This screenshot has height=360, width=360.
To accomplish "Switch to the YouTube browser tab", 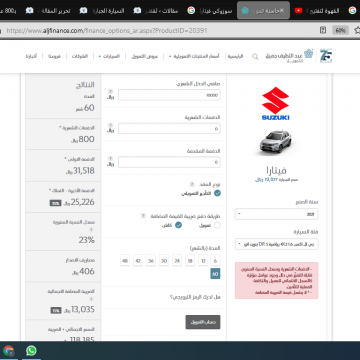I will (x=318, y=11).
